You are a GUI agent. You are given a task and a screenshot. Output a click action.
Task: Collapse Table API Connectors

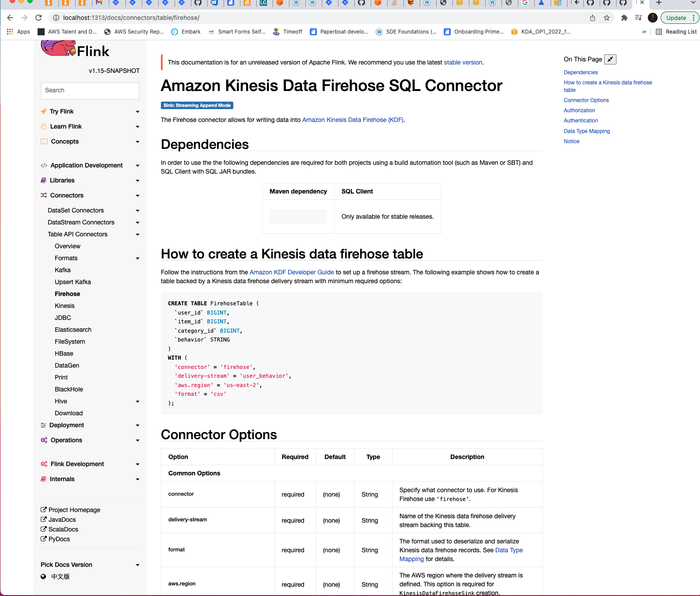point(94,234)
